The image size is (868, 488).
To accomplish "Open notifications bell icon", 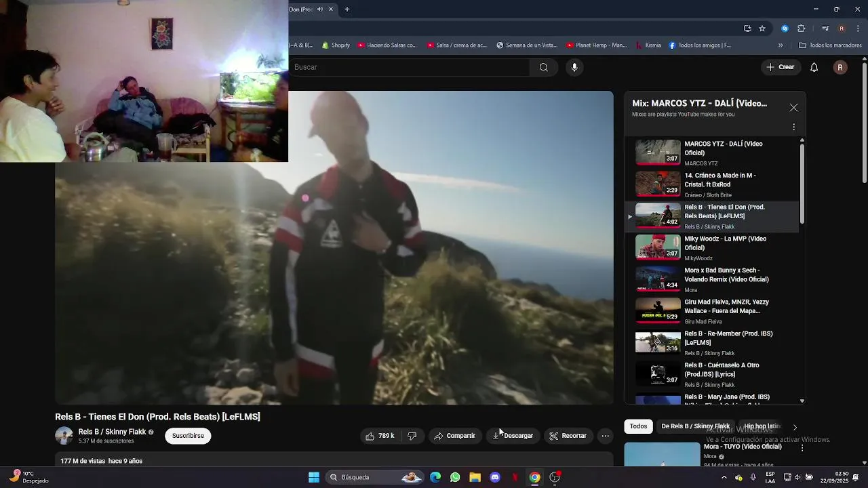I will tap(814, 67).
